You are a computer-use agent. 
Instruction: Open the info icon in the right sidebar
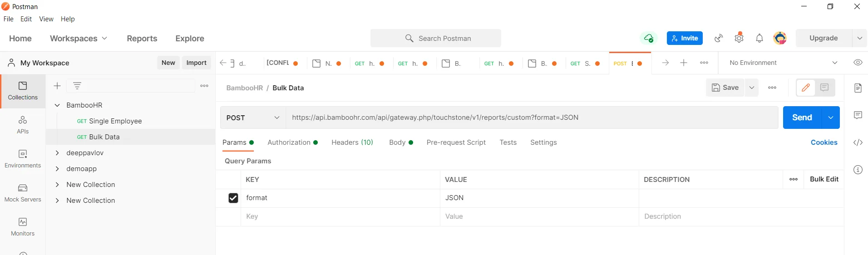(x=858, y=170)
